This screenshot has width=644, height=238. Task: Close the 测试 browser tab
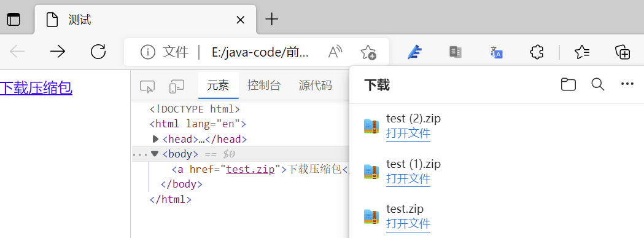pyautogui.click(x=241, y=20)
